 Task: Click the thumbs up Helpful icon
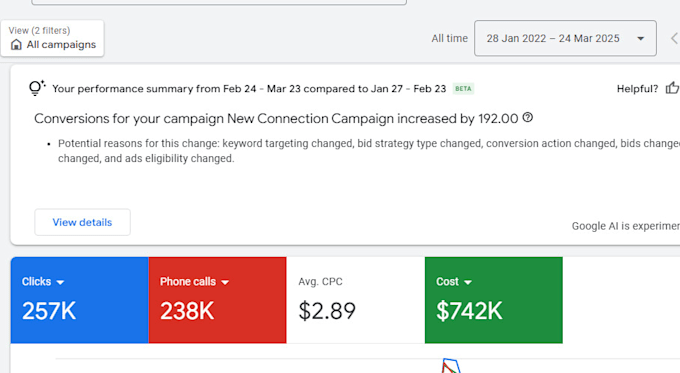click(672, 88)
